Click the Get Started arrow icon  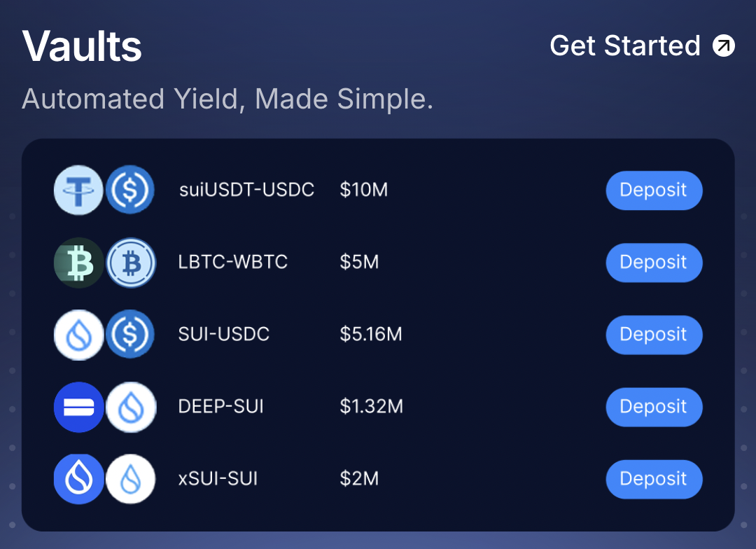723,46
